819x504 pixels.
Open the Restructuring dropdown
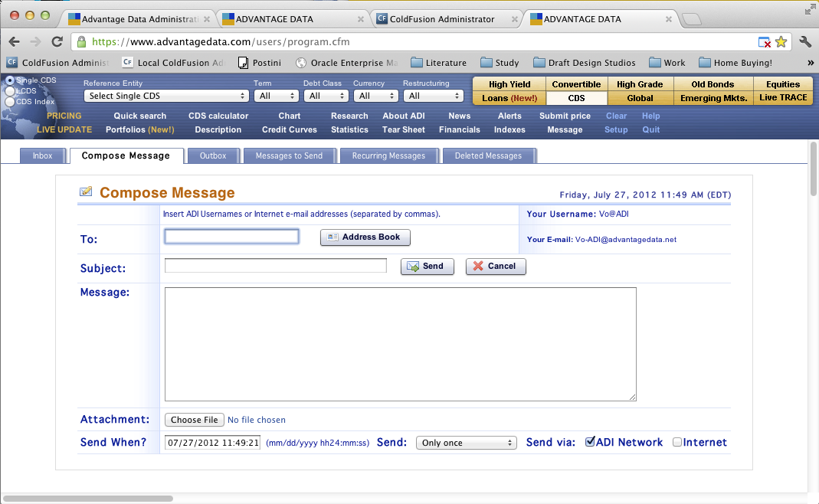pos(434,96)
